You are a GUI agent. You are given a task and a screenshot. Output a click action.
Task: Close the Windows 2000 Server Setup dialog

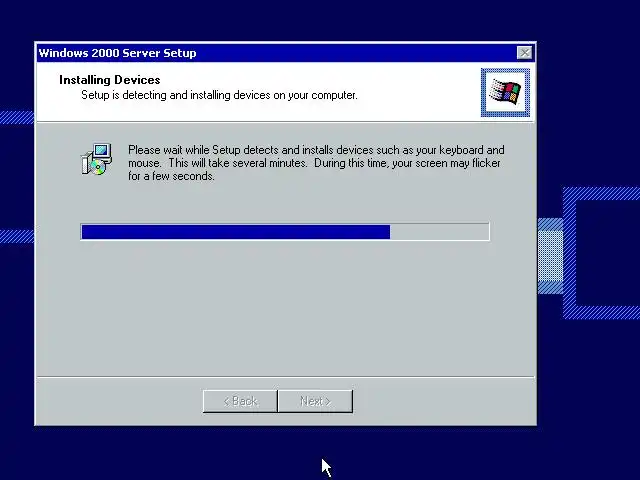[524, 53]
